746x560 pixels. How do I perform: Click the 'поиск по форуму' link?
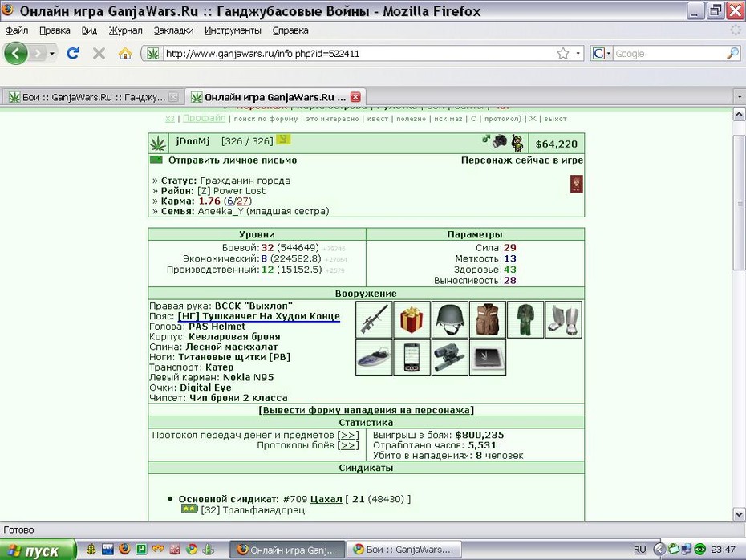[266, 119]
